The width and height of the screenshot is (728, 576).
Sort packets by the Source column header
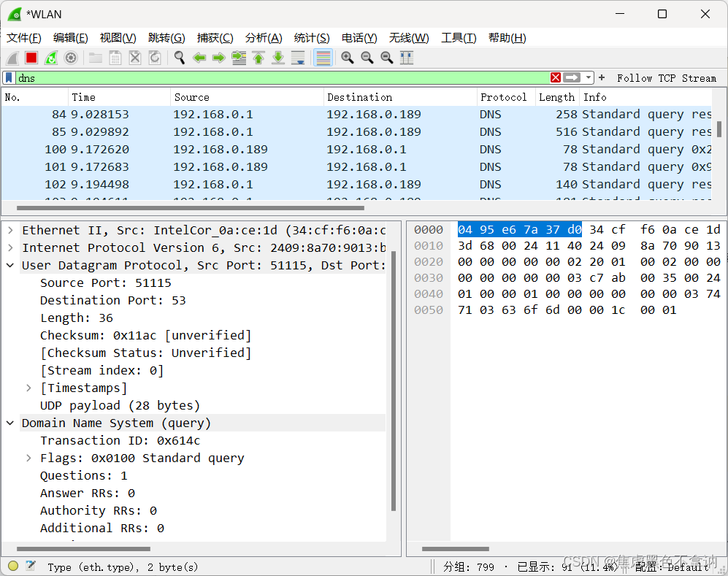tap(247, 97)
